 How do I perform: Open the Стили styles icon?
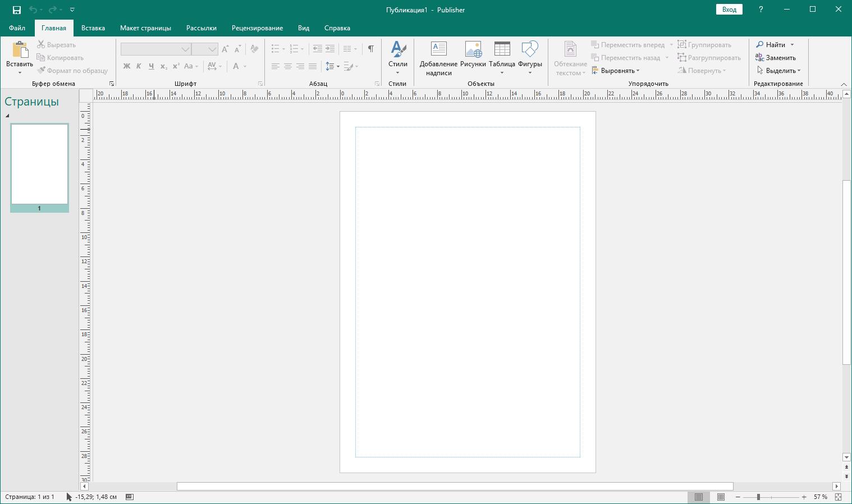click(x=397, y=51)
